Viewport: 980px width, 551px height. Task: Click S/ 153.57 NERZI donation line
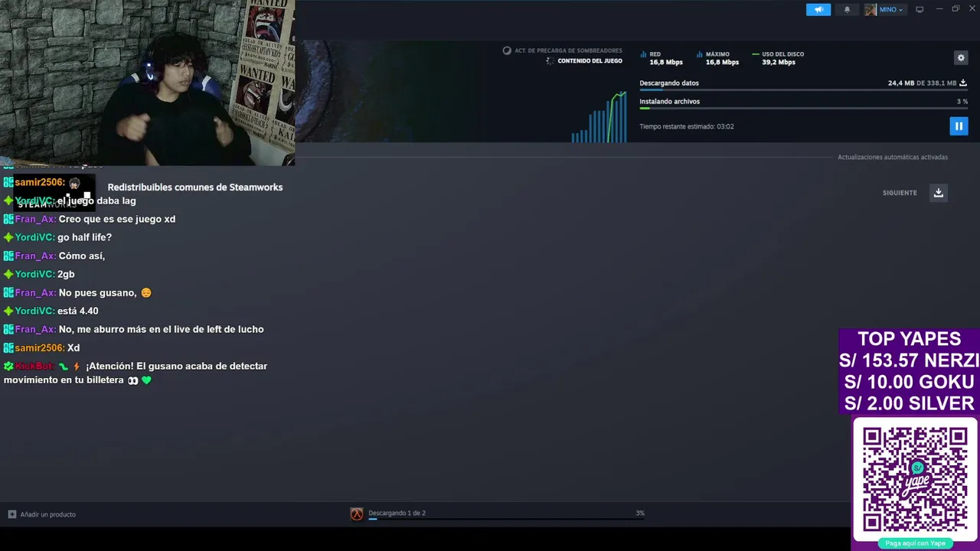coord(909,360)
